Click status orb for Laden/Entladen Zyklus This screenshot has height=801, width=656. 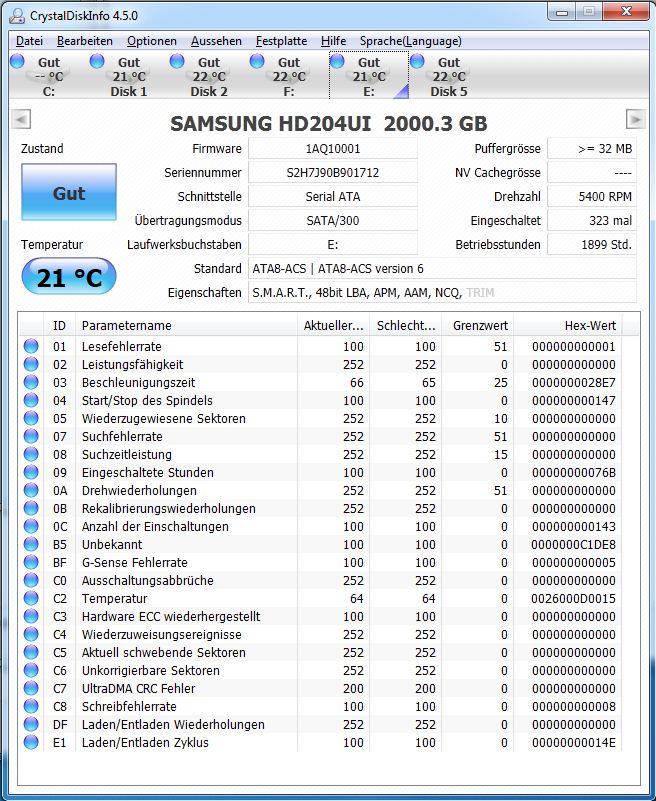coord(31,741)
